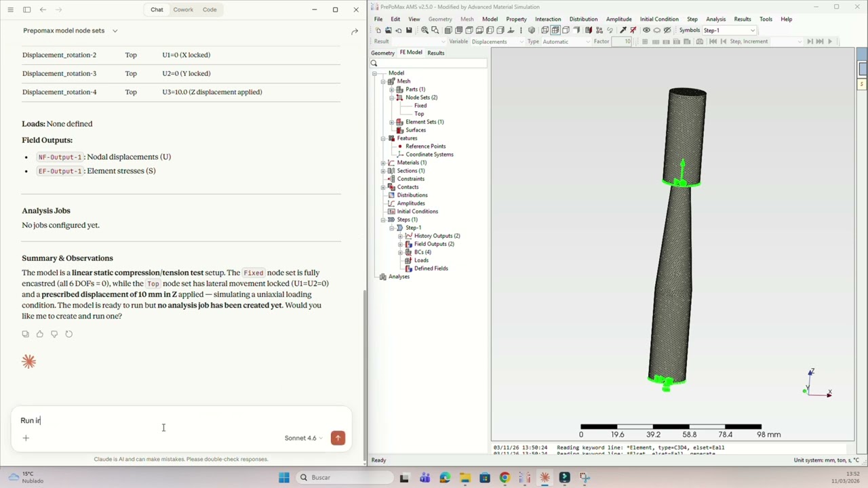Screen dimensions: 868x488
Task: Click the Node Sets icon in tree
Action: coord(399,98)
